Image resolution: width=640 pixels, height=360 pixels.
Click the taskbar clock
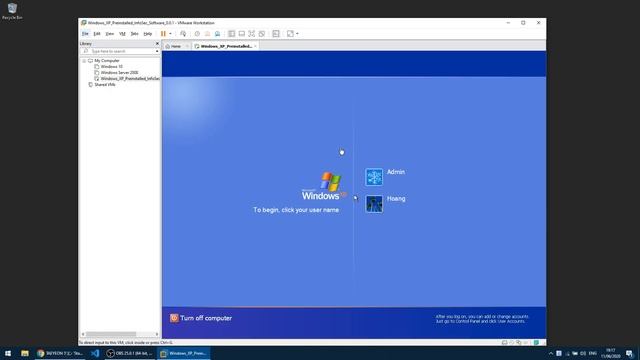click(x=611, y=353)
